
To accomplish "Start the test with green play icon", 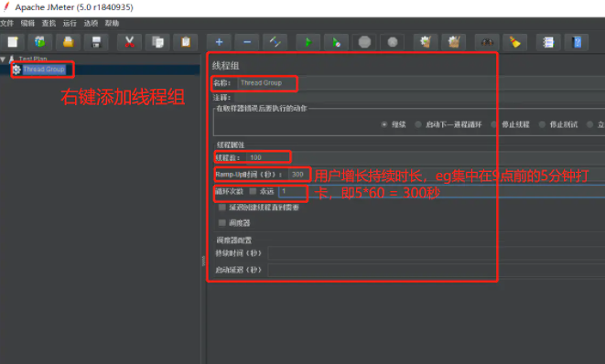I will (308, 42).
